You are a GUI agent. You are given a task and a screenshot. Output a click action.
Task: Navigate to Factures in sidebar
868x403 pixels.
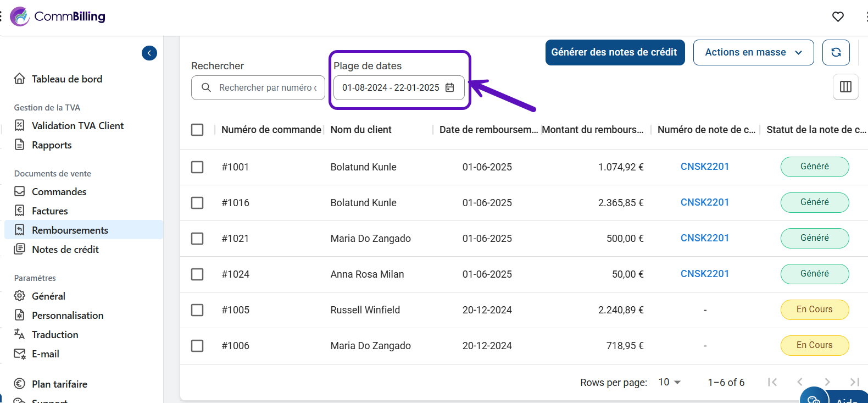tap(49, 211)
